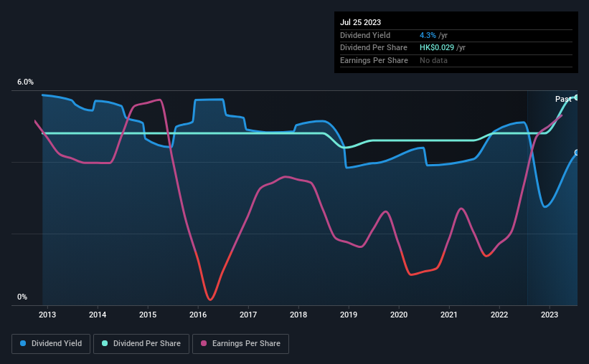Screen dimensions: 589x364
Task: Click the teal Dividend Per Share legend dot
Action: (105, 343)
